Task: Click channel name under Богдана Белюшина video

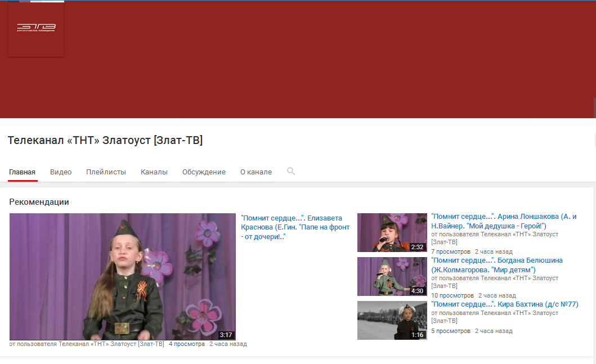Action: click(x=495, y=282)
